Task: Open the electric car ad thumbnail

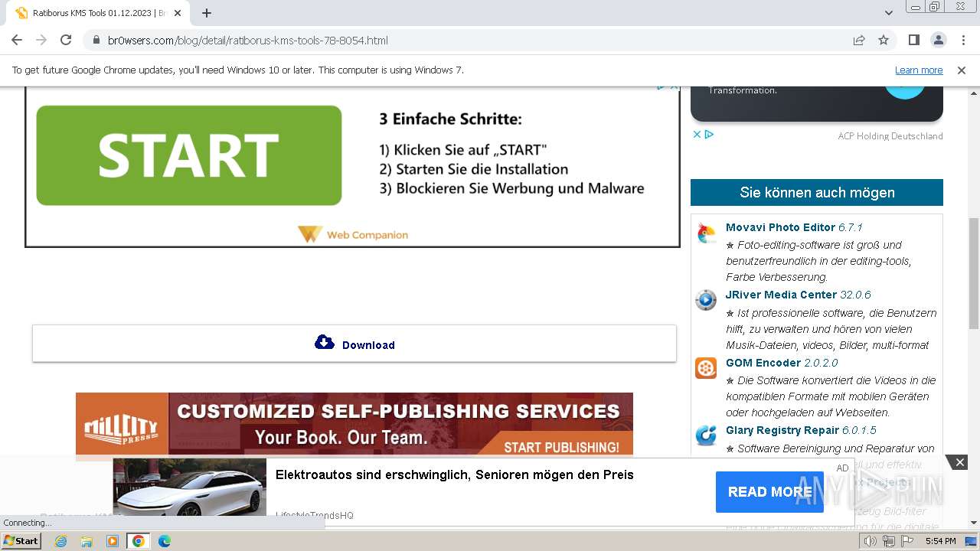Action: point(190,487)
